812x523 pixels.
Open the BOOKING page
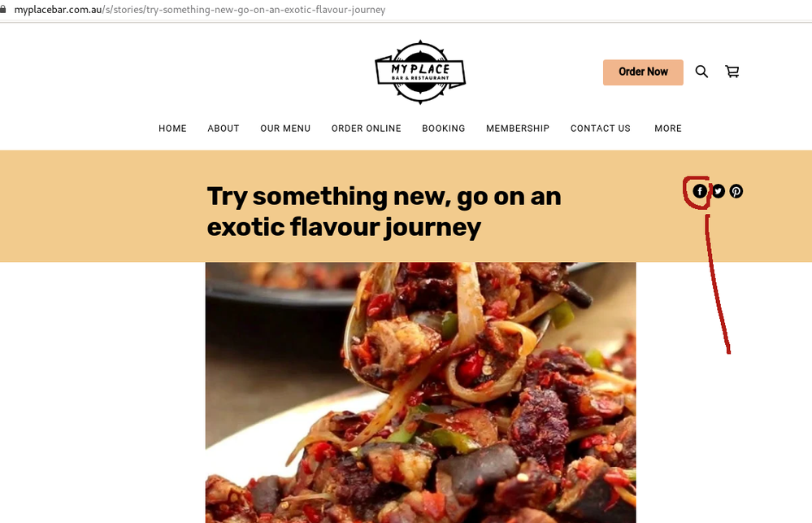point(443,128)
